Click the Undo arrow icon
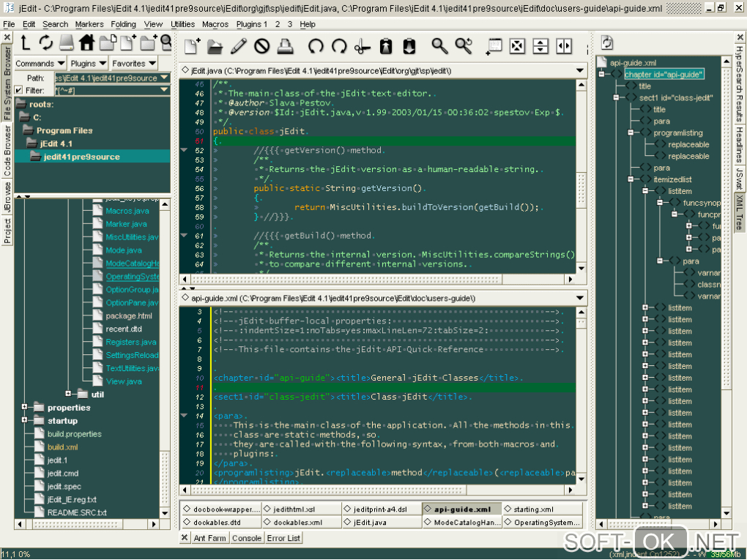This screenshot has height=560, width=747. pyautogui.click(x=316, y=46)
